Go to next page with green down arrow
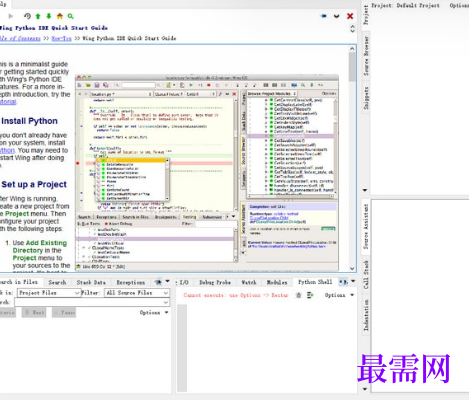The width and height of the screenshot is (469, 400). (x=49, y=16)
